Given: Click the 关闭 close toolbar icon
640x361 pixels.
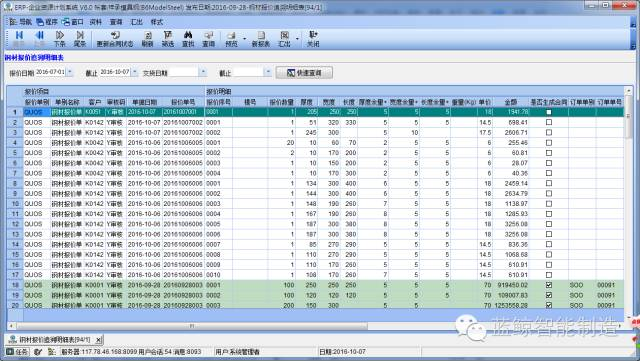Looking at the screenshot, I should [313, 36].
